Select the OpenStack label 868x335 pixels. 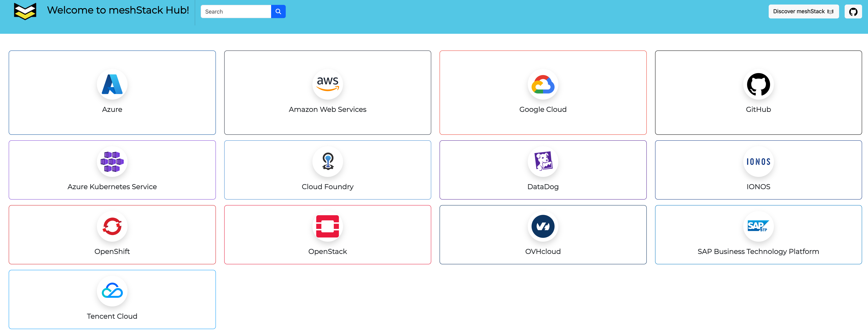click(328, 251)
